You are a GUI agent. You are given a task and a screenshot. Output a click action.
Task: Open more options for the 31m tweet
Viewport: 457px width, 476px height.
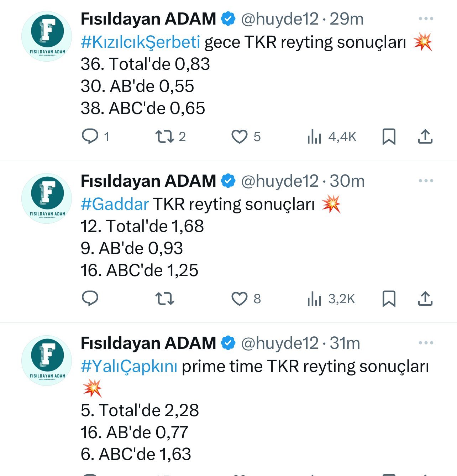(426, 343)
